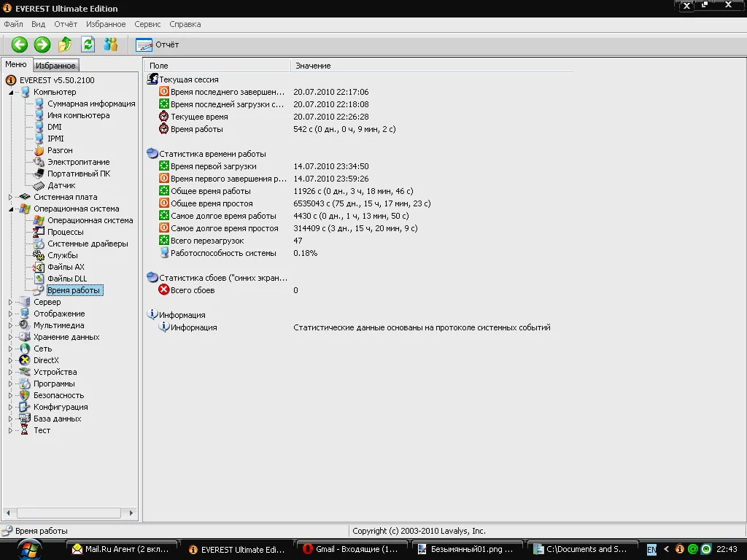
Task: Open the Устройства tree item
Action: pyautogui.click(x=55, y=372)
